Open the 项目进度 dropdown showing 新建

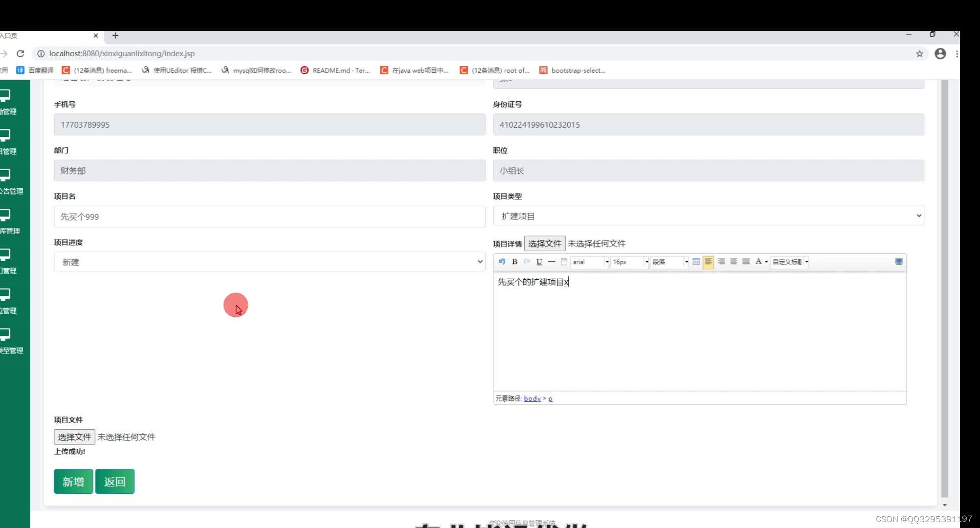coord(269,262)
